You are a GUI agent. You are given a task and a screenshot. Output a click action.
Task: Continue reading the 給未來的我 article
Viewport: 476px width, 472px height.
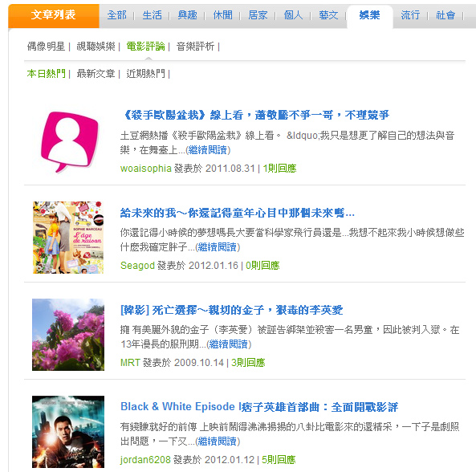click(218, 247)
